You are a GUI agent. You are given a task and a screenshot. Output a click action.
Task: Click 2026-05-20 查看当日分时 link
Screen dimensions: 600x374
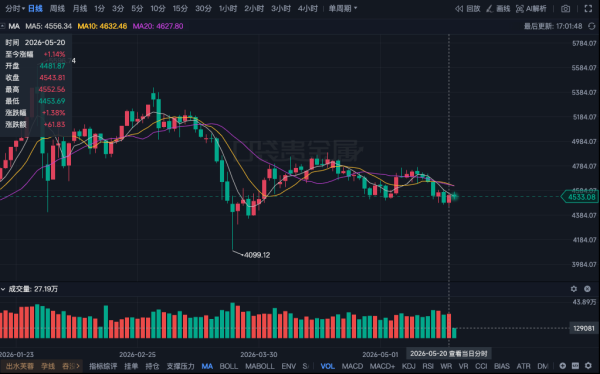(449, 354)
